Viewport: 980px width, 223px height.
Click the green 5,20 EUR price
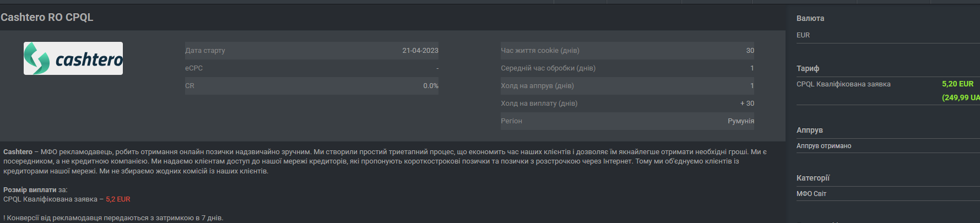pyautogui.click(x=957, y=84)
